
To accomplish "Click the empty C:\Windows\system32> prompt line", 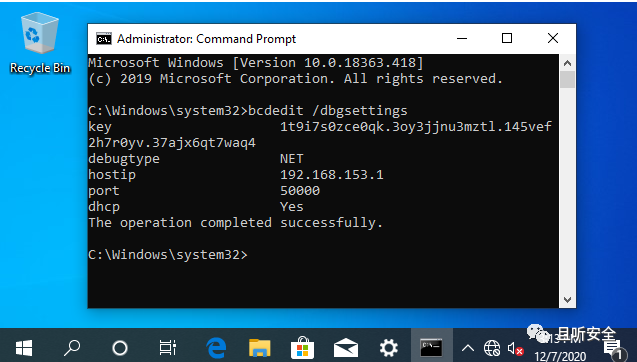I will pos(168,255).
